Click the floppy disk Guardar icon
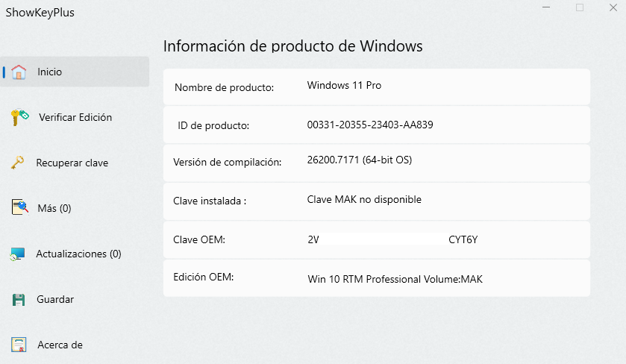This screenshot has width=626, height=364. point(19,299)
